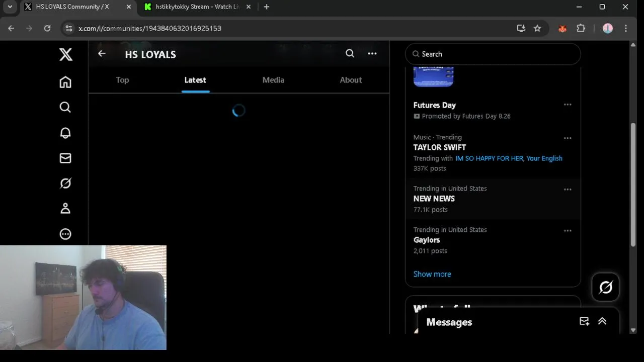Open Messages envelope icon in the sidebar
This screenshot has width=644, height=362.
(x=65, y=158)
